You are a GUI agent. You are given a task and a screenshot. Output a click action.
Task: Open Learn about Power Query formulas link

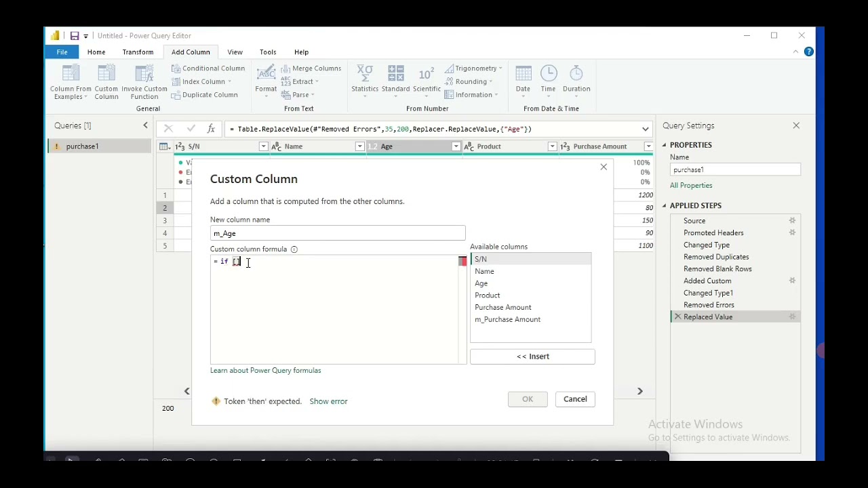pos(265,371)
